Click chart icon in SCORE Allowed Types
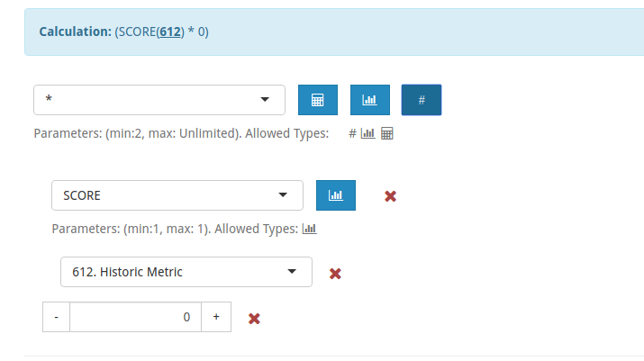644x361 pixels. pos(309,229)
